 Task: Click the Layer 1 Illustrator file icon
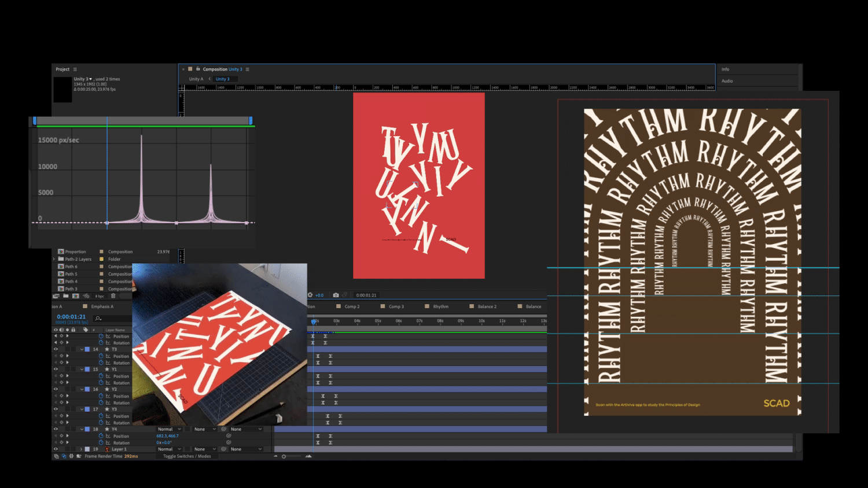pos(106,449)
